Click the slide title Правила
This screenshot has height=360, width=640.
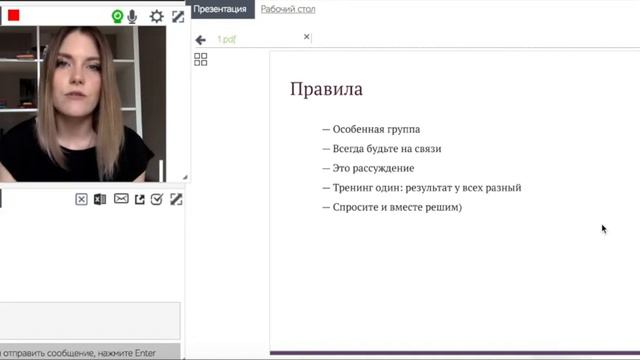[326, 89]
